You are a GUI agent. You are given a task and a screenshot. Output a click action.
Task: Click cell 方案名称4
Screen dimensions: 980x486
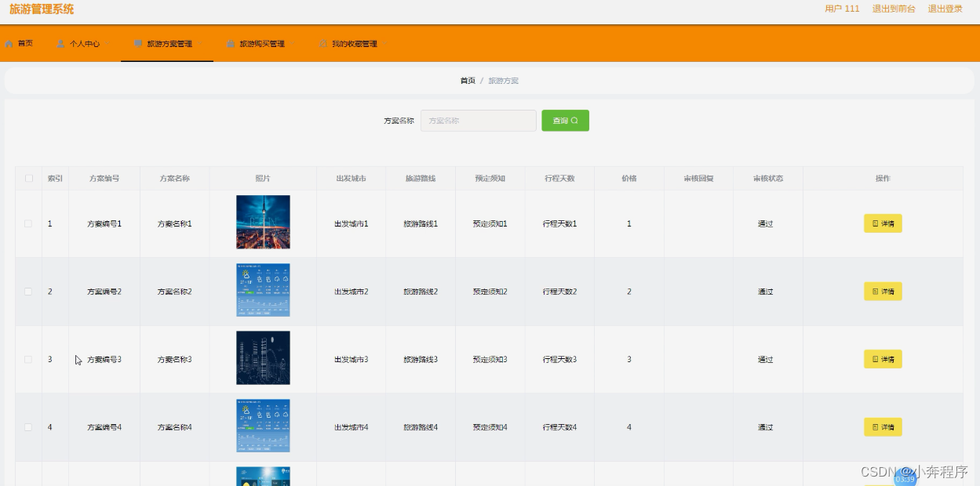point(174,427)
